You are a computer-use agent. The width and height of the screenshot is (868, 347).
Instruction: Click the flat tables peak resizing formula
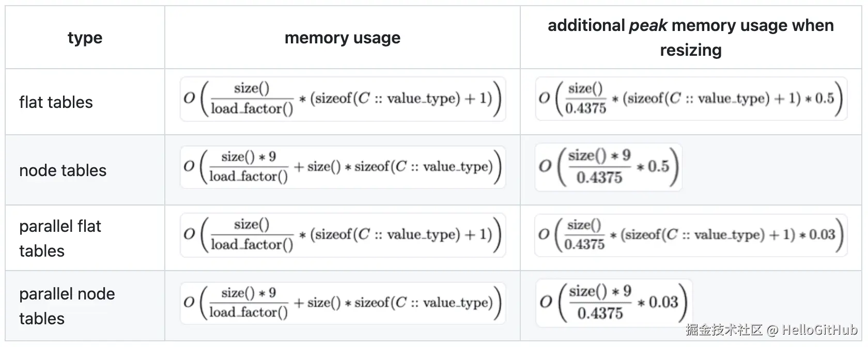pos(691,98)
